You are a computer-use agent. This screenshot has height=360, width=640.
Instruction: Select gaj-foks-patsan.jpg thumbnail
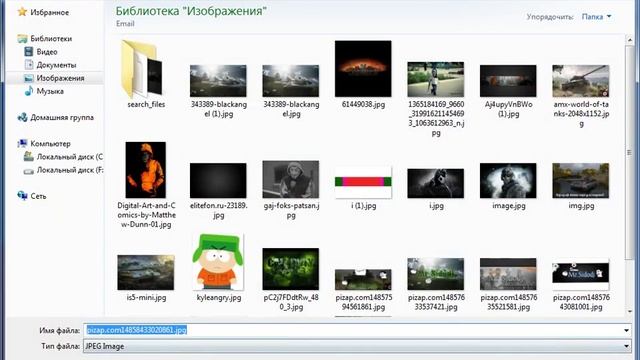pyautogui.click(x=291, y=179)
